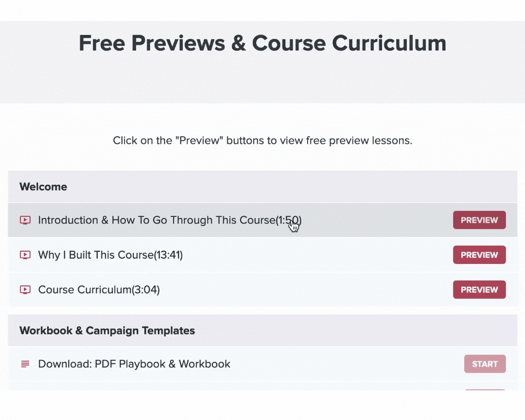This screenshot has width=525, height=420.
Task: Click the Free Previews & Course Curriculum heading
Action: point(262,43)
